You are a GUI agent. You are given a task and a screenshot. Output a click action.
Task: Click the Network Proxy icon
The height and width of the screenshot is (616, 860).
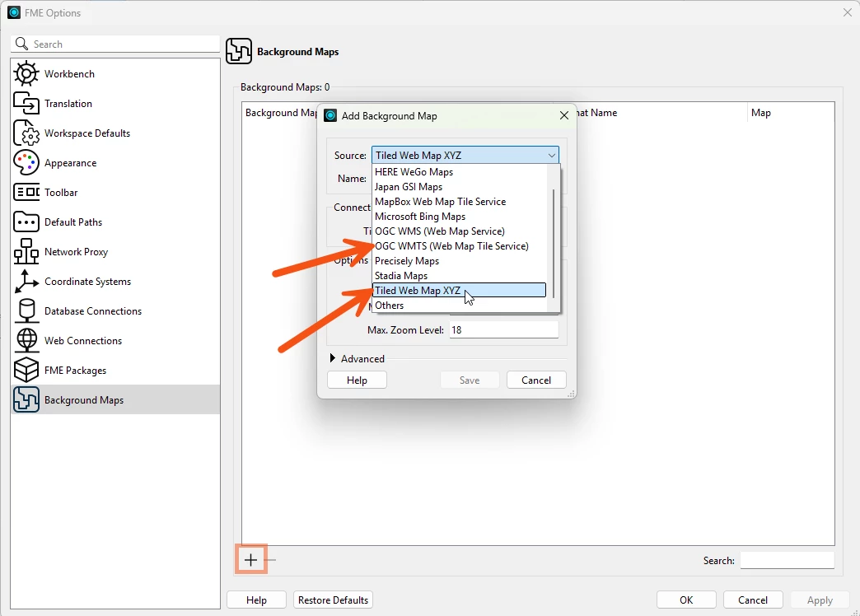tap(26, 251)
